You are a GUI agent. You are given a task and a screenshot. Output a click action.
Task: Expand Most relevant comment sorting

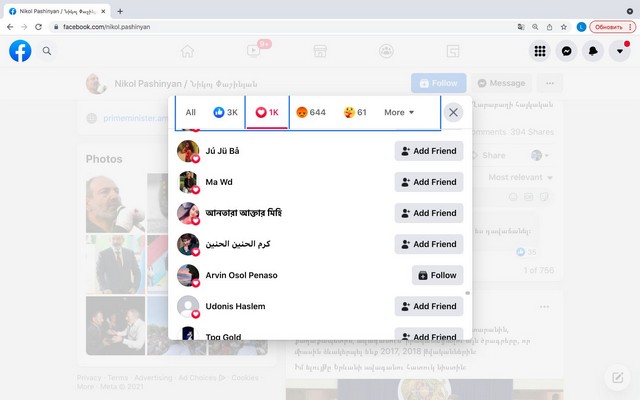(520, 177)
